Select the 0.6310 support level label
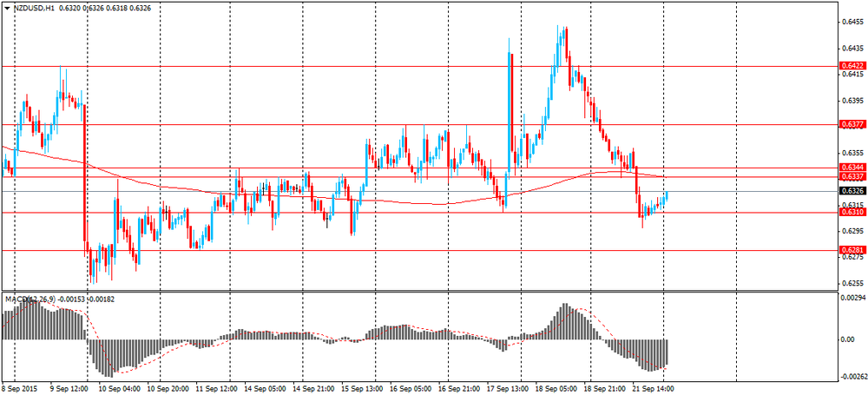The image size is (868, 395). pos(851,212)
